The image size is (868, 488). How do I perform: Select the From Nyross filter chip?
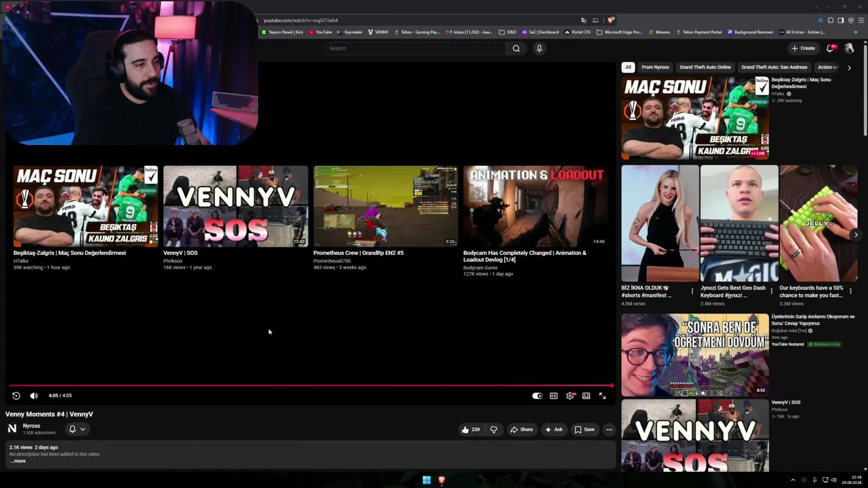click(x=655, y=67)
